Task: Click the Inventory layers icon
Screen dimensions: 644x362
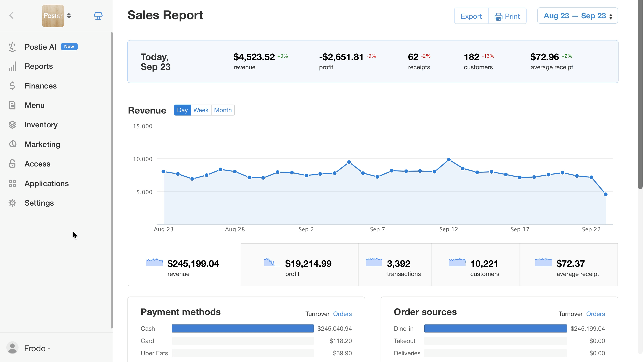Action: pyautogui.click(x=12, y=125)
